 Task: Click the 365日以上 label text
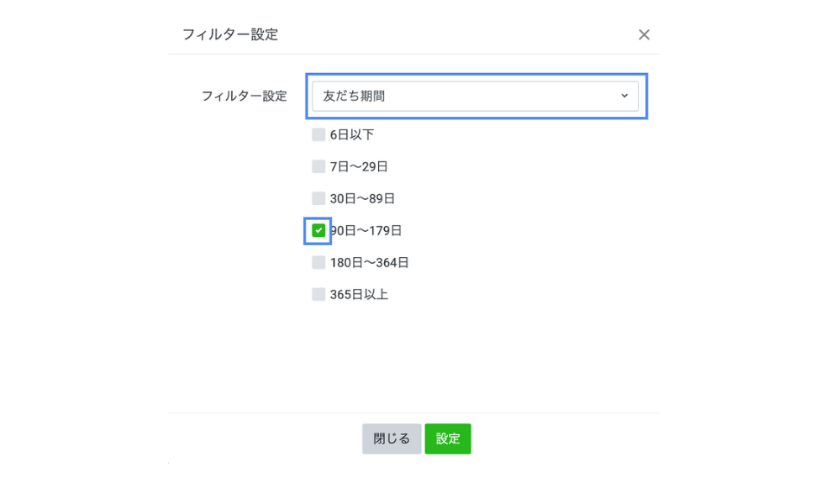pos(359,294)
